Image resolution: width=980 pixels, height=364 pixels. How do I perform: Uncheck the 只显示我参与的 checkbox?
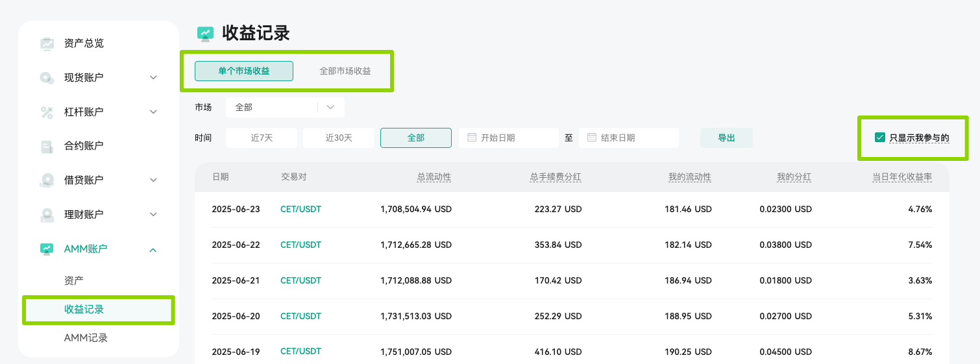click(x=880, y=138)
